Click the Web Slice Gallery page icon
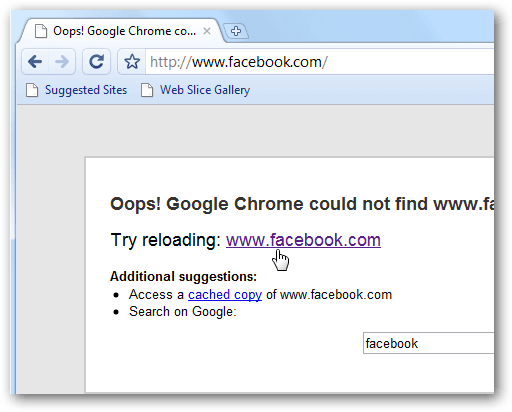The width and height of the screenshot is (512, 412). pyautogui.click(x=147, y=90)
